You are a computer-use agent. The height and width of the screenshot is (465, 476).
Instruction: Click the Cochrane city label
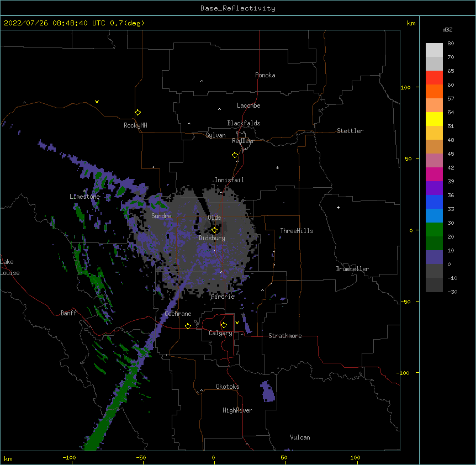[x=178, y=314]
